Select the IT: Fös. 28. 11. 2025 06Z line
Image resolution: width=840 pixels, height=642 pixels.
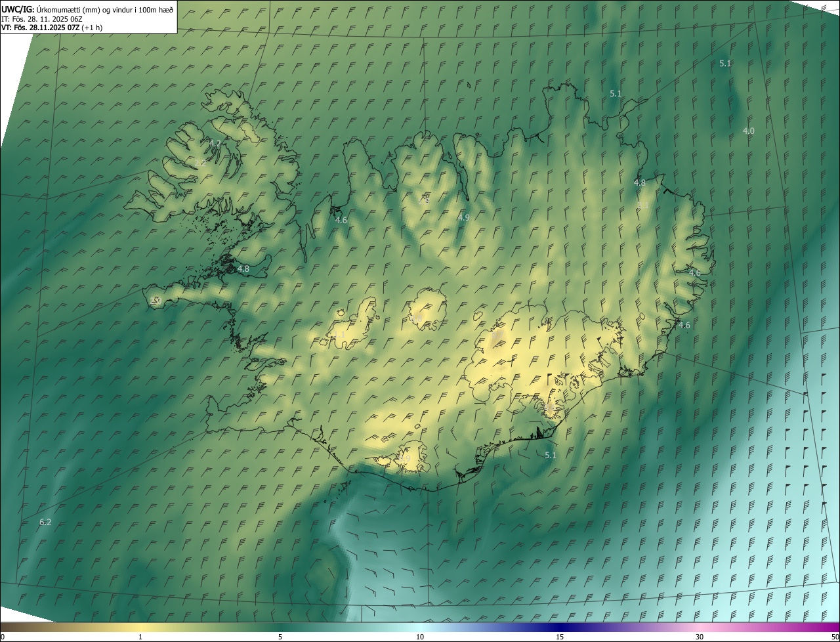(x=41, y=18)
